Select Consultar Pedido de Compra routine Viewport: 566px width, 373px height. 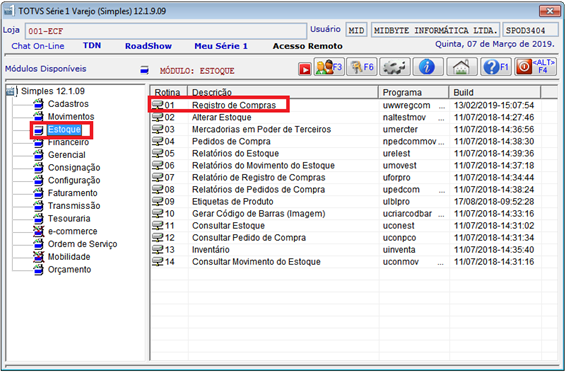pyautogui.click(x=249, y=238)
